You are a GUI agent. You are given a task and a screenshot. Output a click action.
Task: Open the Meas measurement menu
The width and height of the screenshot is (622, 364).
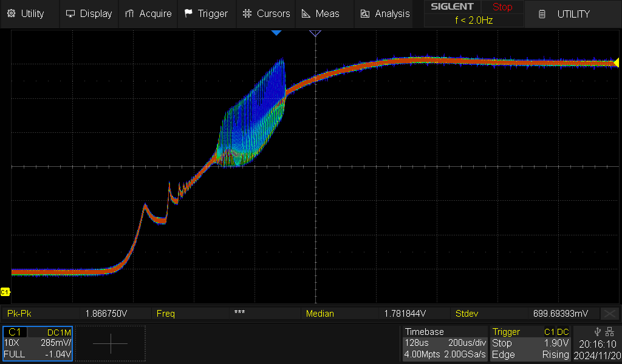[x=322, y=13]
